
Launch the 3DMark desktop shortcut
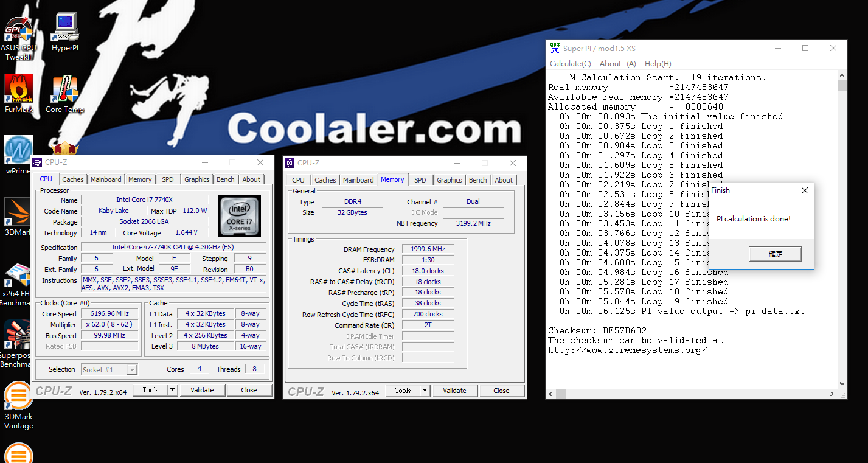tap(17, 216)
